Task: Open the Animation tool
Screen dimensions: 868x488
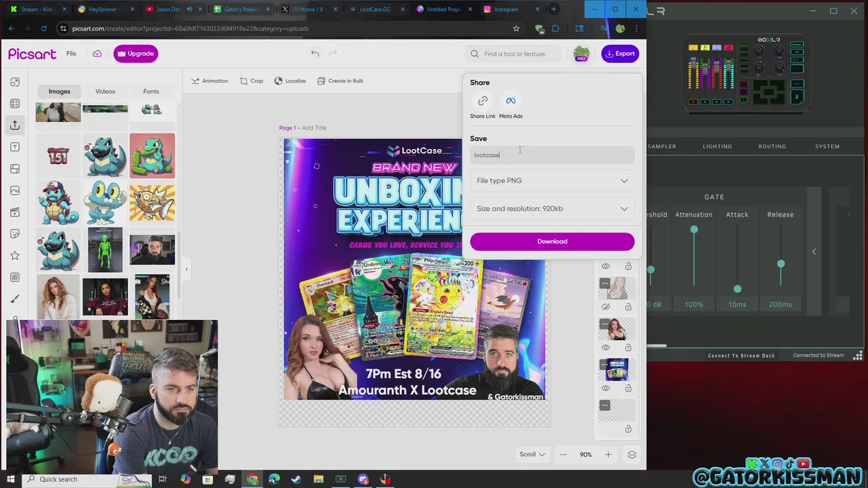Action: pos(210,81)
